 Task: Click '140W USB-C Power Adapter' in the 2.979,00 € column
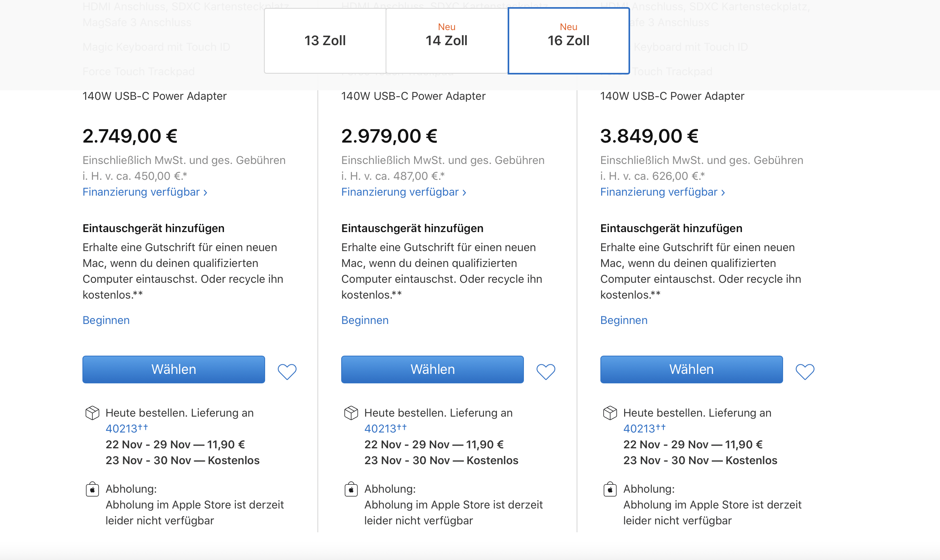(413, 96)
